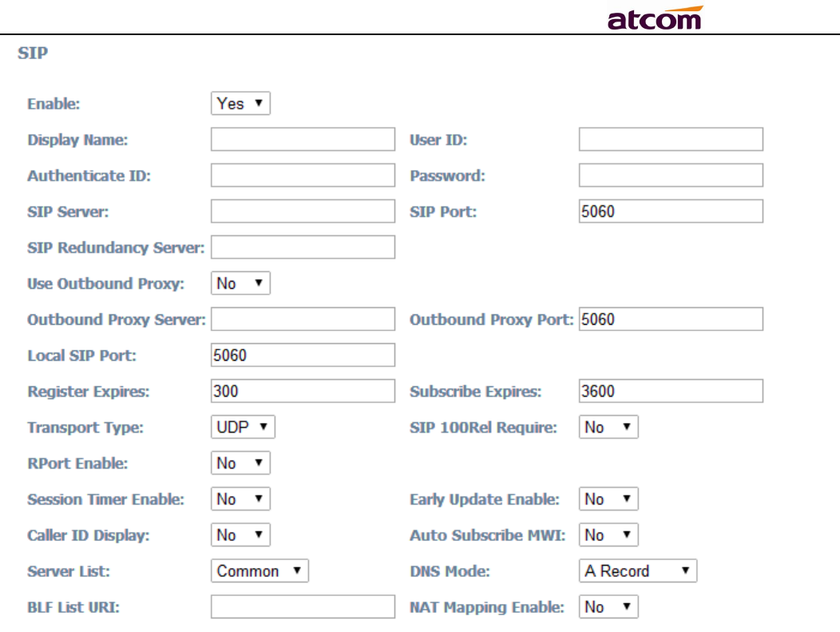The width and height of the screenshot is (840, 632).
Task: Open the SIP 100Rel Require dropdown
Action: point(608,427)
